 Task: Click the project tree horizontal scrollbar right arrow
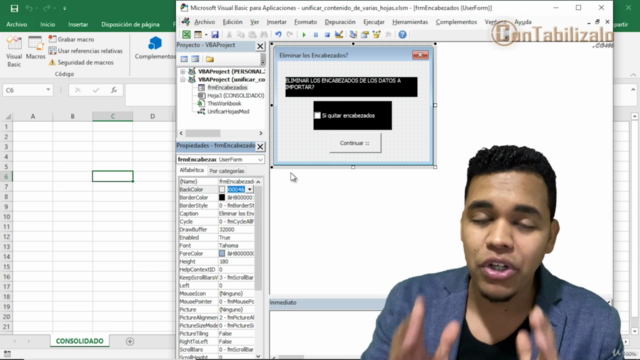pos(261,133)
